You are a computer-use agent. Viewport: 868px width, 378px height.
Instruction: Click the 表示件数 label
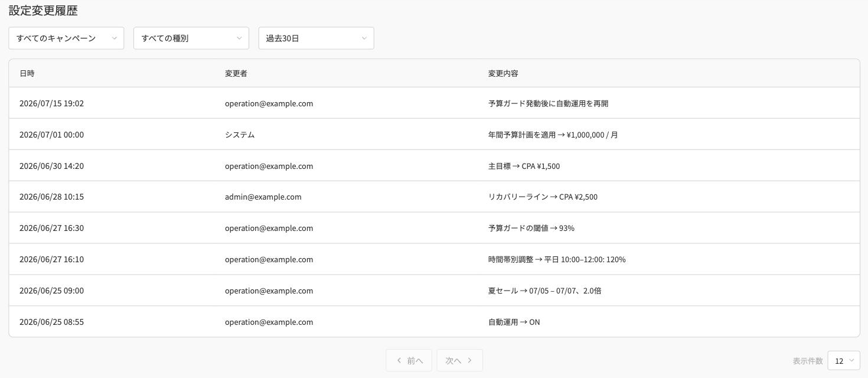click(808, 361)
